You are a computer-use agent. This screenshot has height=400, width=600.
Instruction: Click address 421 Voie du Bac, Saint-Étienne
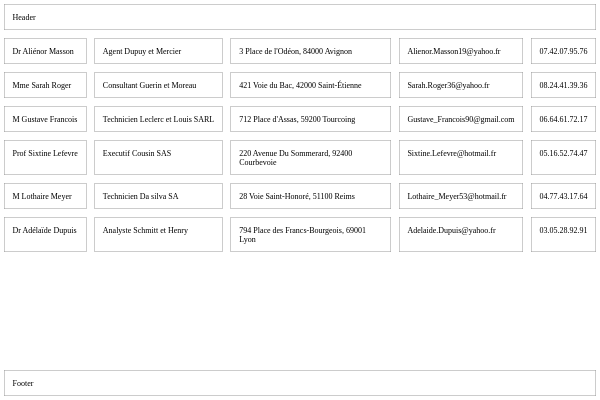310,85
